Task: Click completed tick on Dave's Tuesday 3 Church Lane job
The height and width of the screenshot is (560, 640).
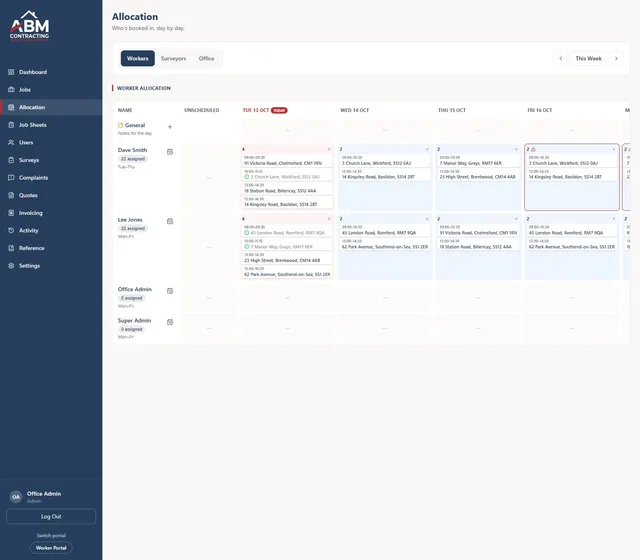Action: [x=247, y=177]
